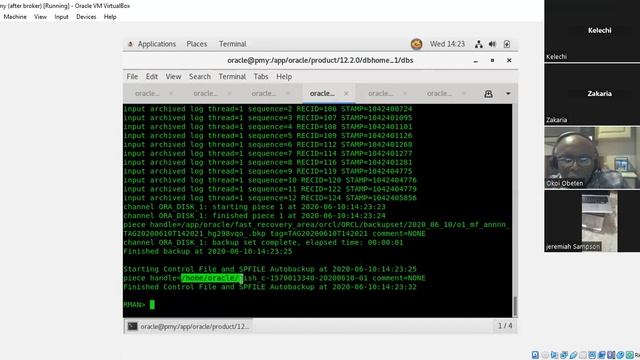The width and height of the screenshot is (640, 360).
Task: Click the new tab icon in tab bar
Action: click(488, 94)
